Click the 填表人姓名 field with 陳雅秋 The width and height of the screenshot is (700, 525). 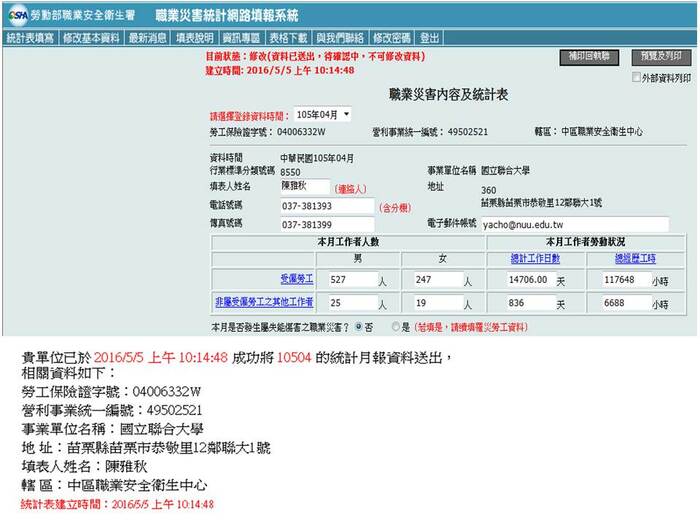click(305, 187)
